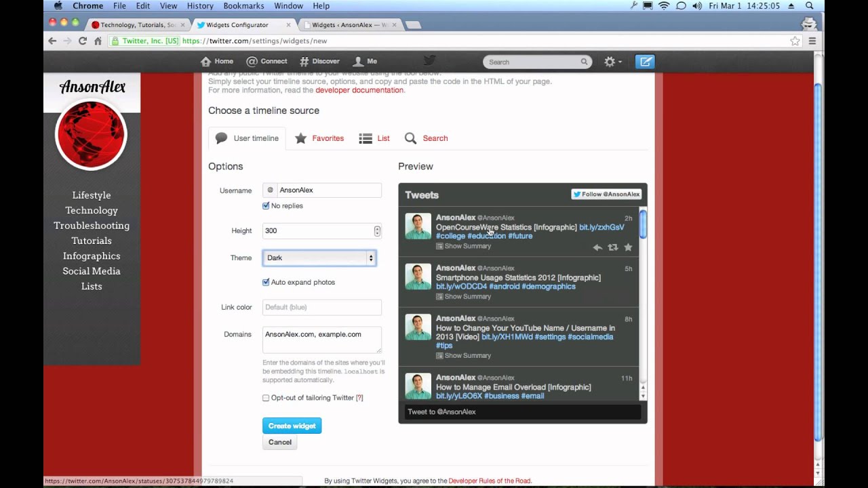The image size is (868, 488).
Task: Click the Domains text area
Action: pos(321,340)
